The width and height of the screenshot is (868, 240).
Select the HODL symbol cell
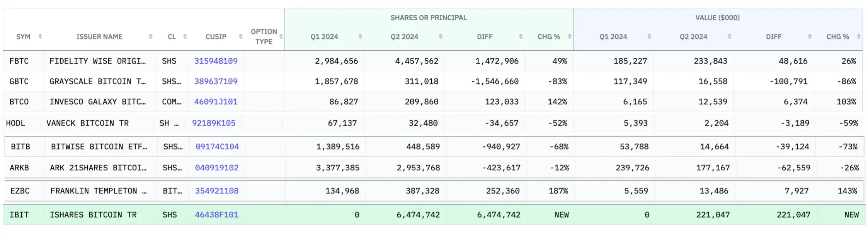15,123
